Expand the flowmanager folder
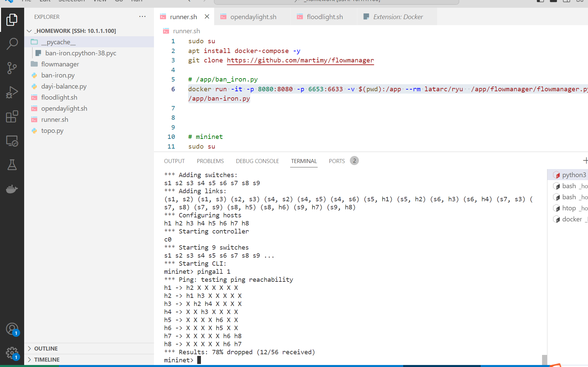Viewport: 588px width, 367px height. tap(89, 64)
